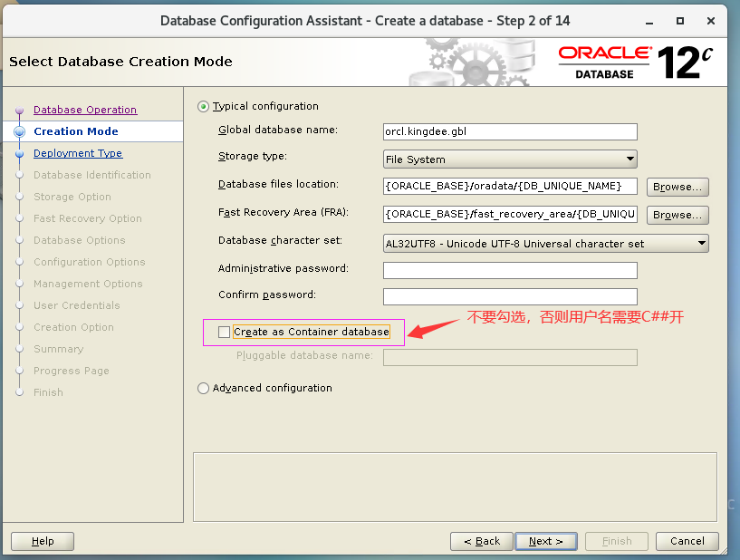Maximize the Database Configuration Assistant window

coord(680,21)
